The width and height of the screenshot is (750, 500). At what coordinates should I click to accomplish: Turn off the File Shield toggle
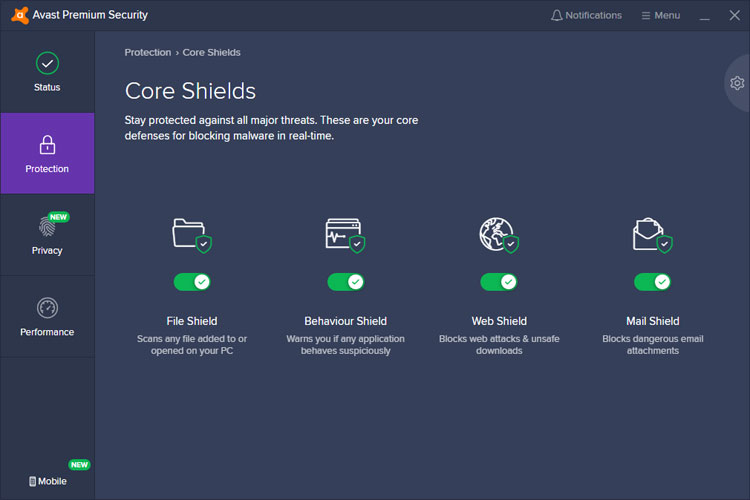click(192, 282)
